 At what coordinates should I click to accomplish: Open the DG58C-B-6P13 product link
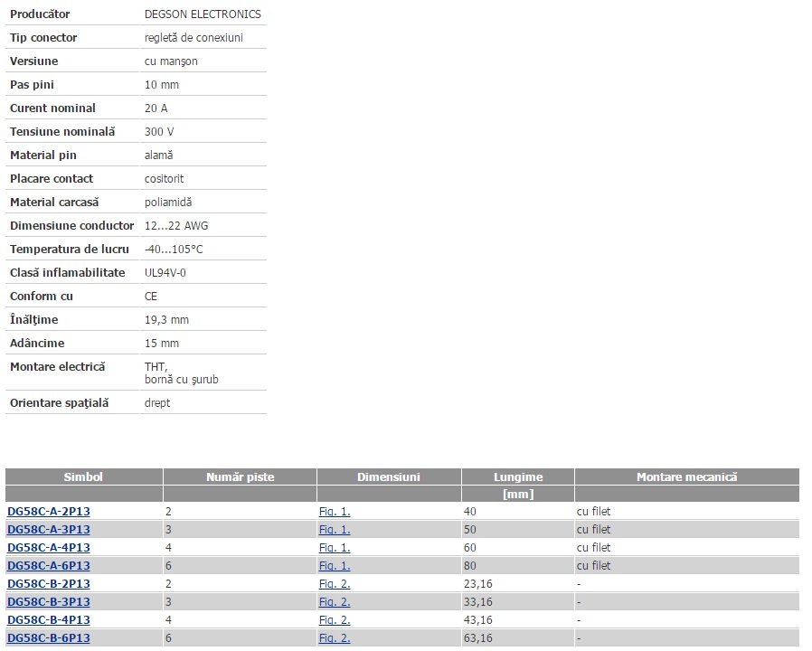point(49,638)
